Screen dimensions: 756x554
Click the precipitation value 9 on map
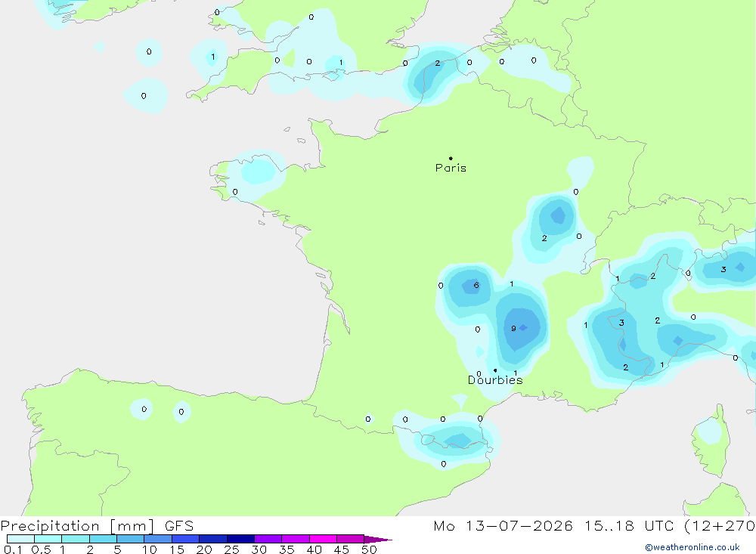pyautogui.click(x=513, y=328)
